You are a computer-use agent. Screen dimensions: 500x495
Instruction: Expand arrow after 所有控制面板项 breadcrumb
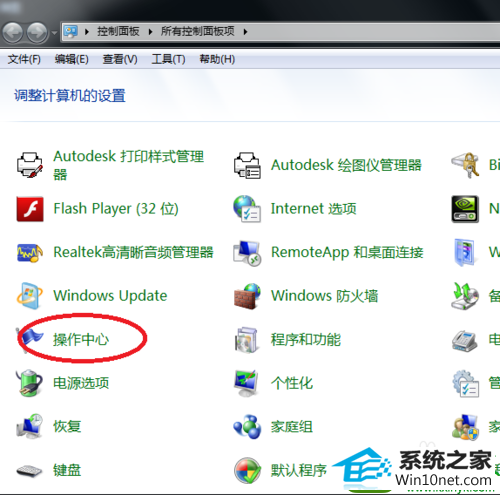tap(246, 32)
